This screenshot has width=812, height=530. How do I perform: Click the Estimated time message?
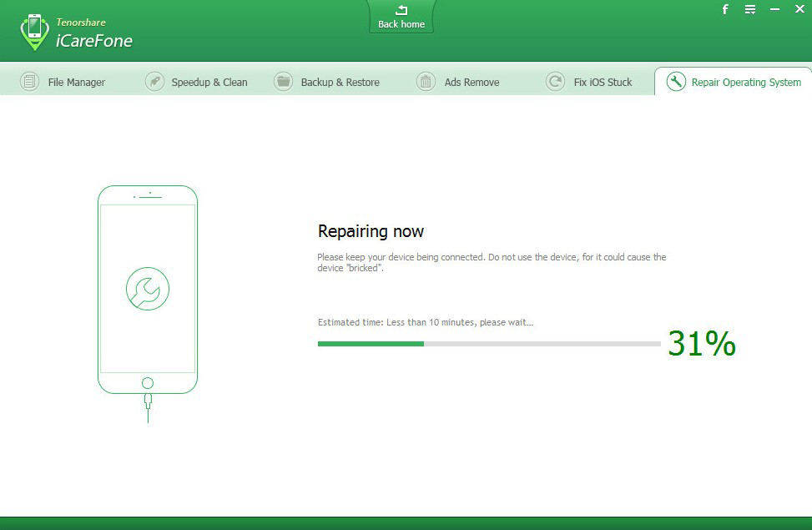[425, 322]
